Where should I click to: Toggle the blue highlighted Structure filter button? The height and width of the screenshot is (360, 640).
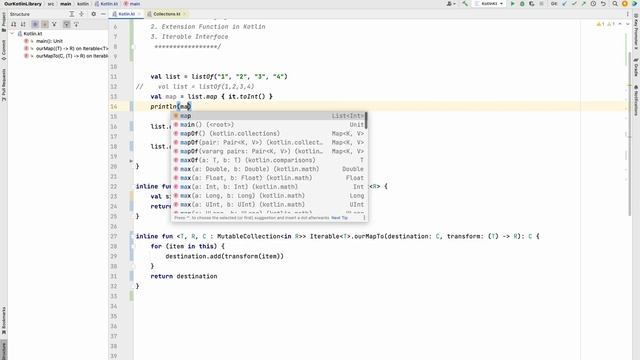[36, 24]
